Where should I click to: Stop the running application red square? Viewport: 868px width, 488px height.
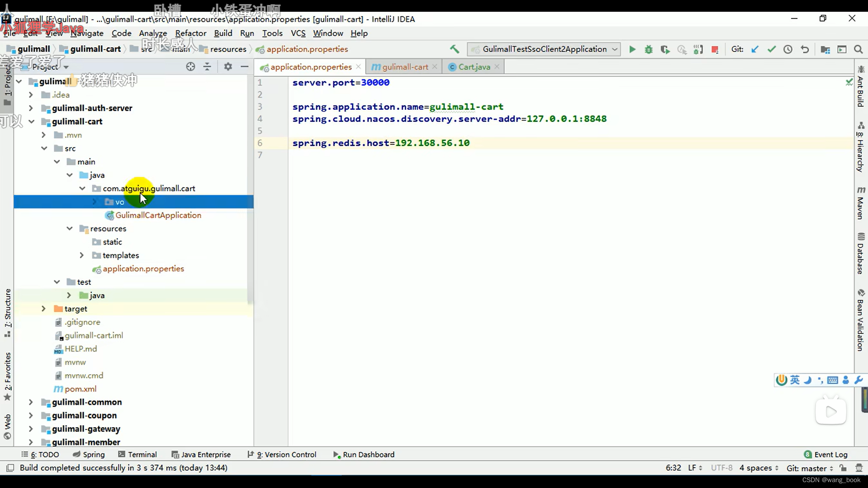(715, 49)
